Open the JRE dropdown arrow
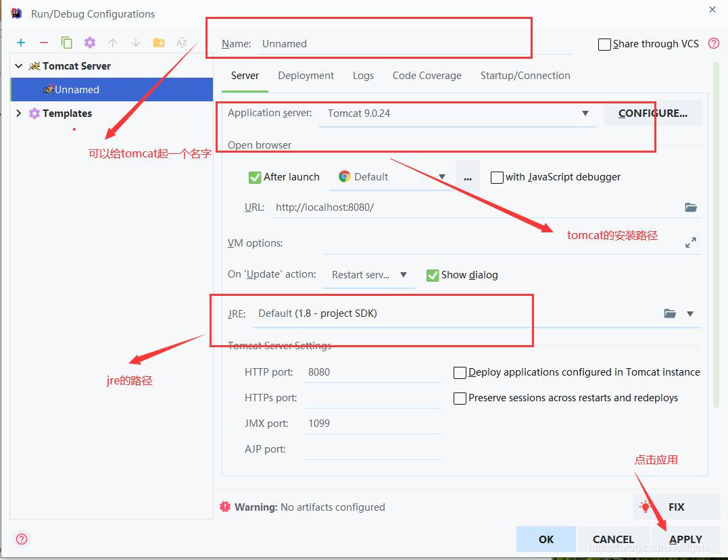The height and width of the screenshot is (560, 728). point(690,313)
